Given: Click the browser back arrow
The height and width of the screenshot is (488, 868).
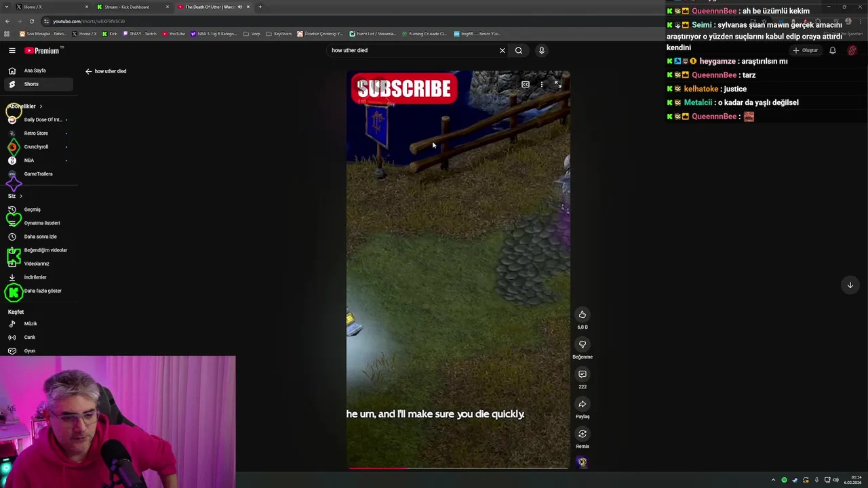Looking at the screenshot, I should click(7, 21).
